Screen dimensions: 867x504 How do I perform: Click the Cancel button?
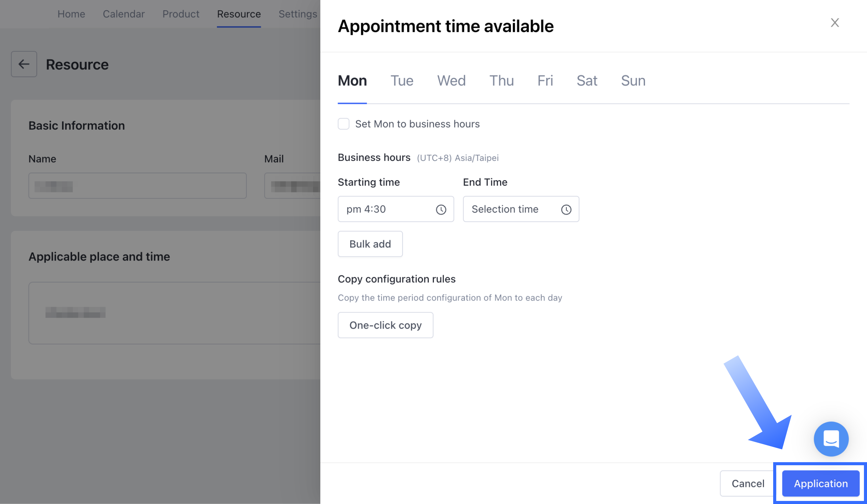748,483
